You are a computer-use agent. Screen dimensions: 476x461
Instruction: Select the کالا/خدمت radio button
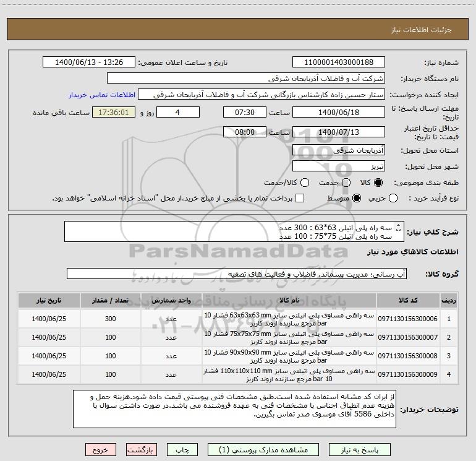(305, 183)
